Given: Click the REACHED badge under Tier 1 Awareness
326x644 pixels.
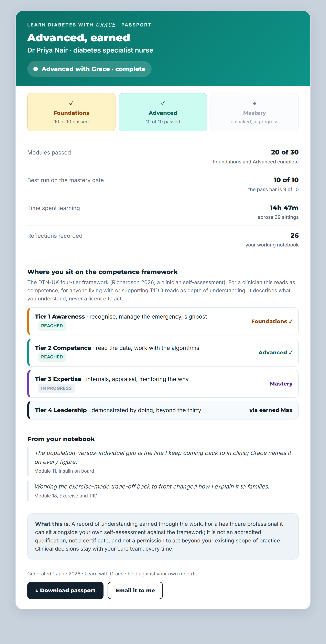Looking at the screenshot, I should click(52, 326).
